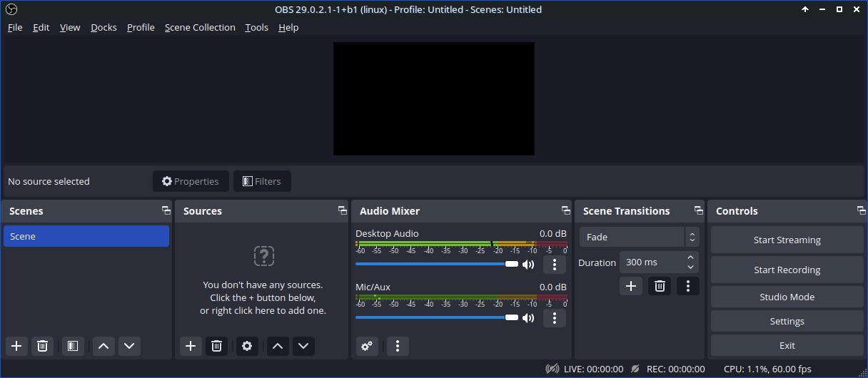Decrease transition duration with down arrow
The image size is (868, 378).
click(690, 267)
